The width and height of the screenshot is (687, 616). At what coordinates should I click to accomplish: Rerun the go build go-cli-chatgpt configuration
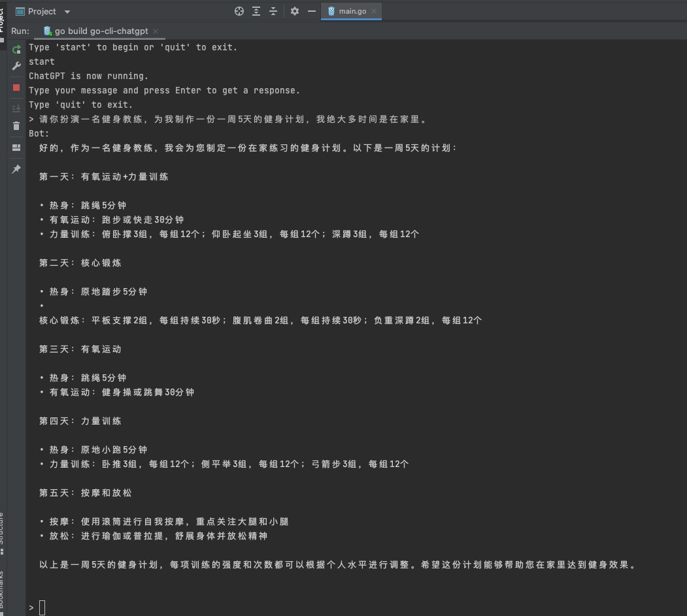16,50
